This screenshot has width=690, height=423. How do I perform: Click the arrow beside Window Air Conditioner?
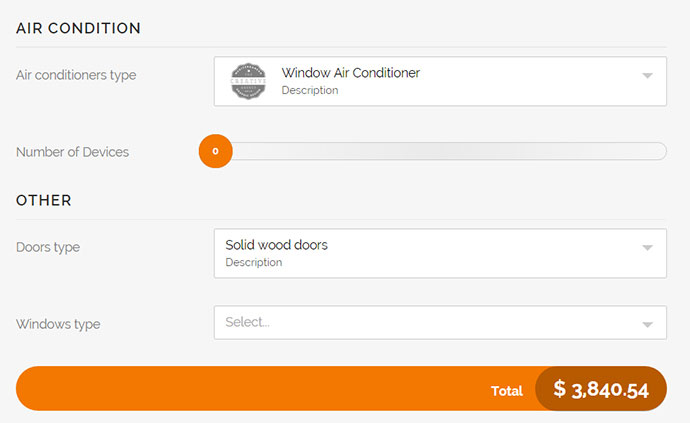tap(647, 76)
